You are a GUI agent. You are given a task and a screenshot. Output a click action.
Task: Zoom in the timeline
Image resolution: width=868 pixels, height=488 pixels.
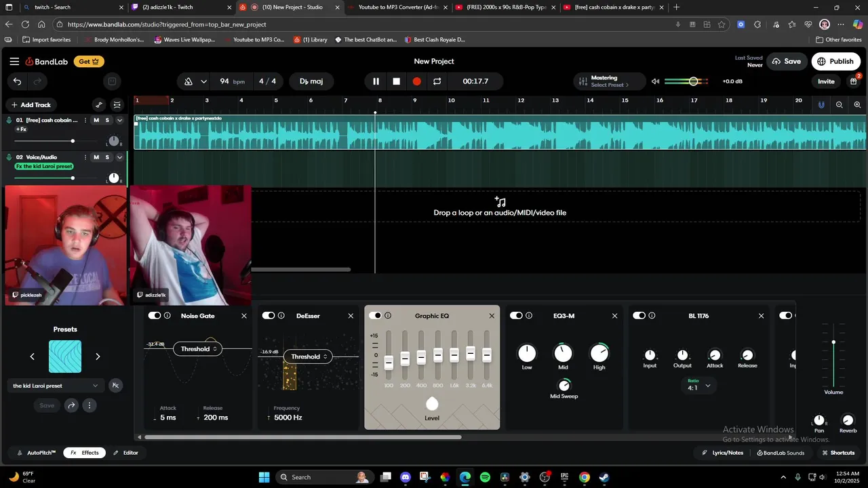click(x=858, y=105)
